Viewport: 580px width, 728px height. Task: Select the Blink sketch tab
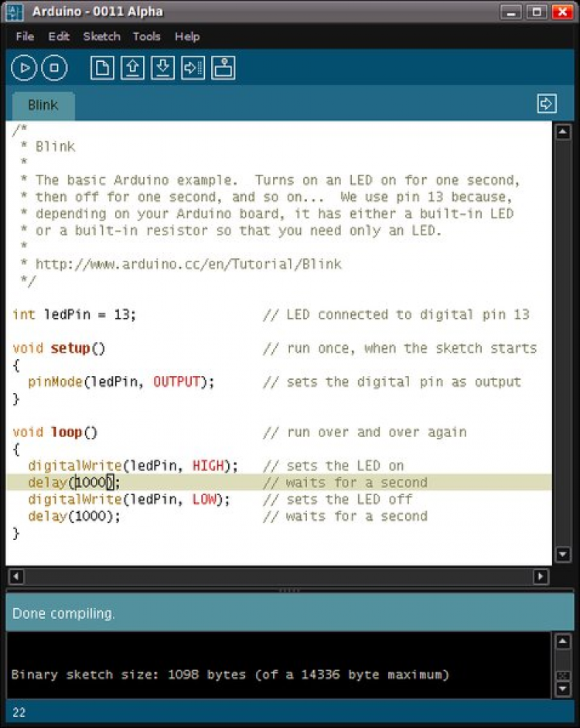tap(43, 105)
